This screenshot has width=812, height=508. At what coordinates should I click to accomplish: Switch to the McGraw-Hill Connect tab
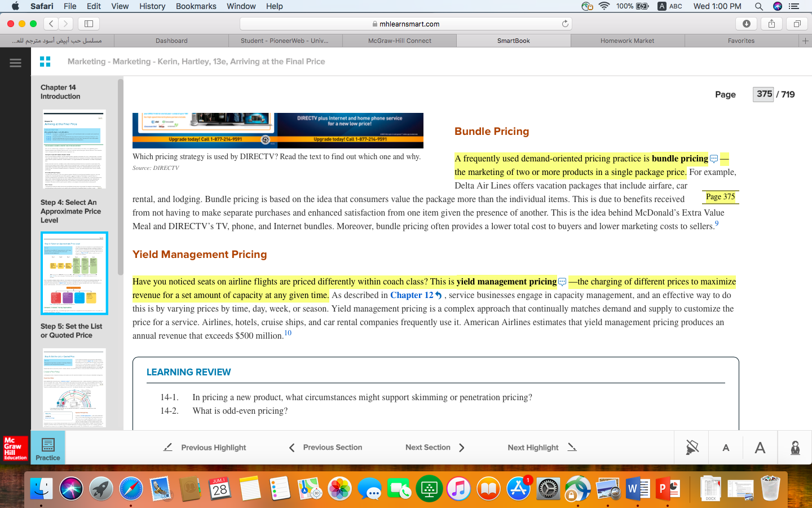point(399,41)
